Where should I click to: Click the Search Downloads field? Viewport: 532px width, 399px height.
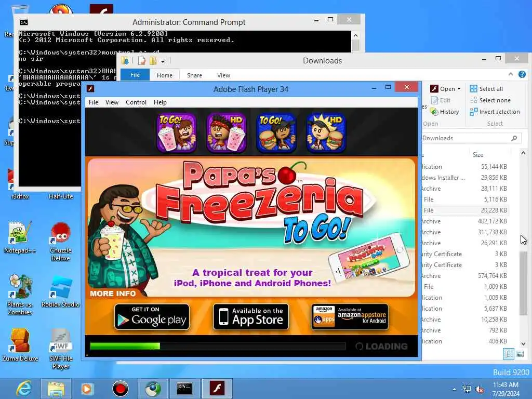click(471, 138)
